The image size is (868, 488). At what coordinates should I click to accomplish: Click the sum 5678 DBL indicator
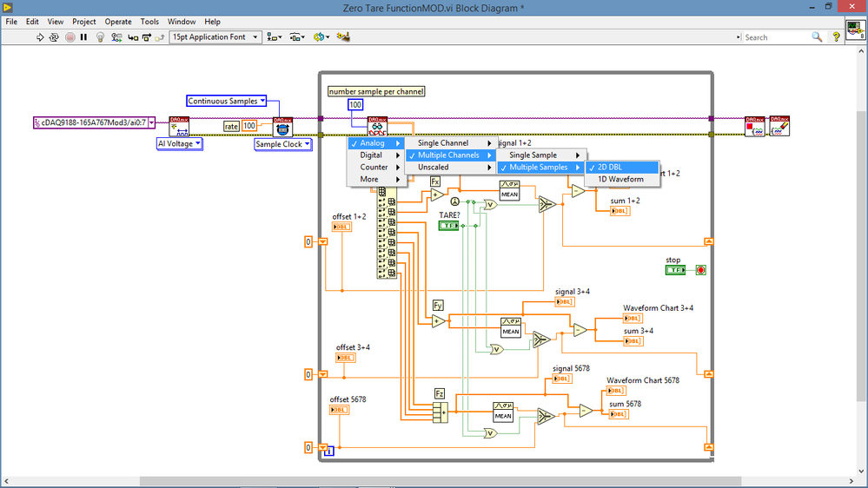point(619,414)
